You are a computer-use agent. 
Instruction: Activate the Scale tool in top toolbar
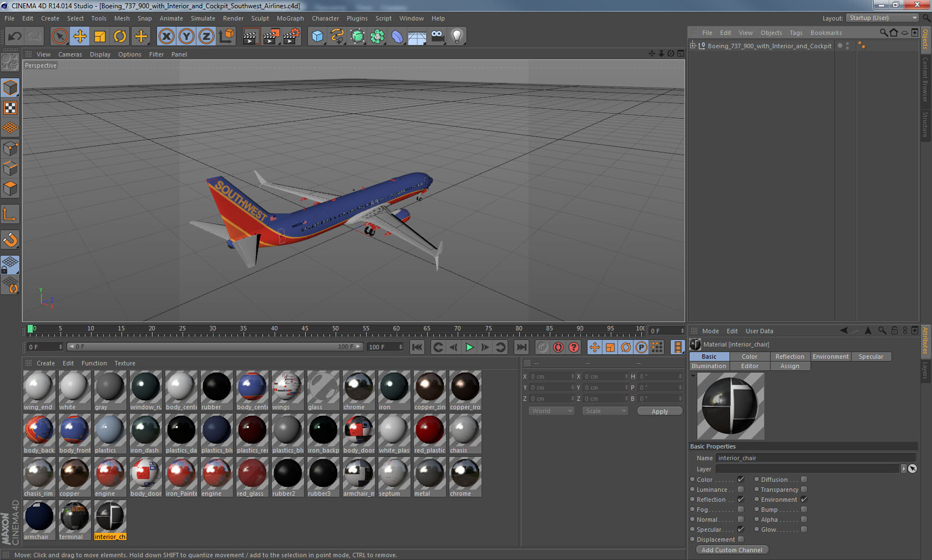[x=100, y=37]
